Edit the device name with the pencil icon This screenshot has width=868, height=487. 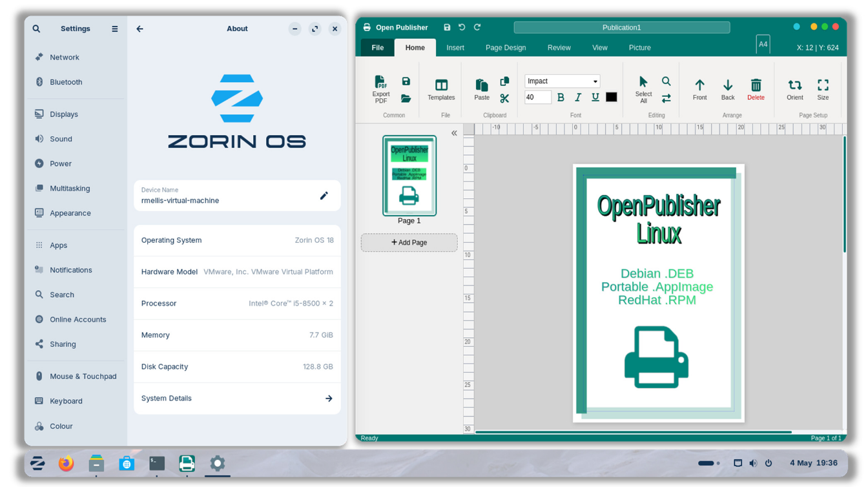tap(324, 196)
